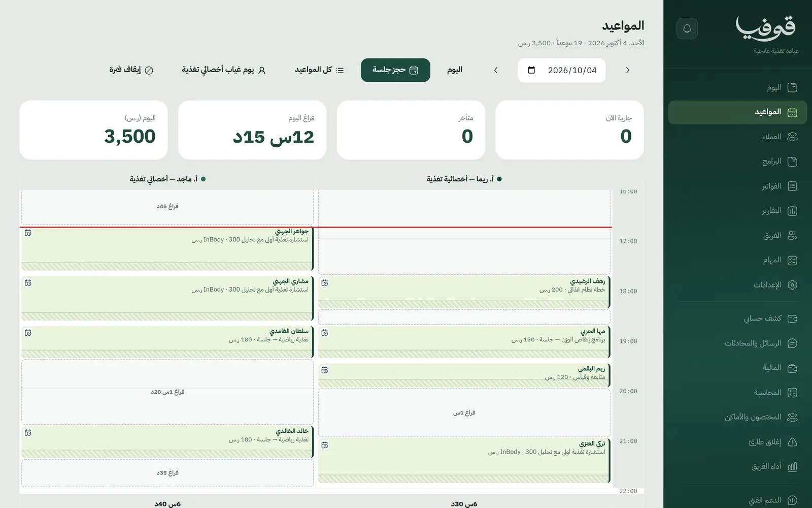Open المحاسبة in the sidebar
Viewport: 812px width, 508px height.
point(737,393)
